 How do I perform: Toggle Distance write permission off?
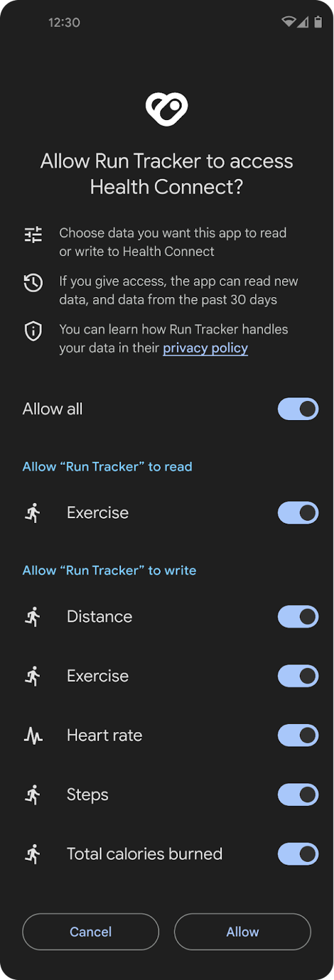[299, 617]
